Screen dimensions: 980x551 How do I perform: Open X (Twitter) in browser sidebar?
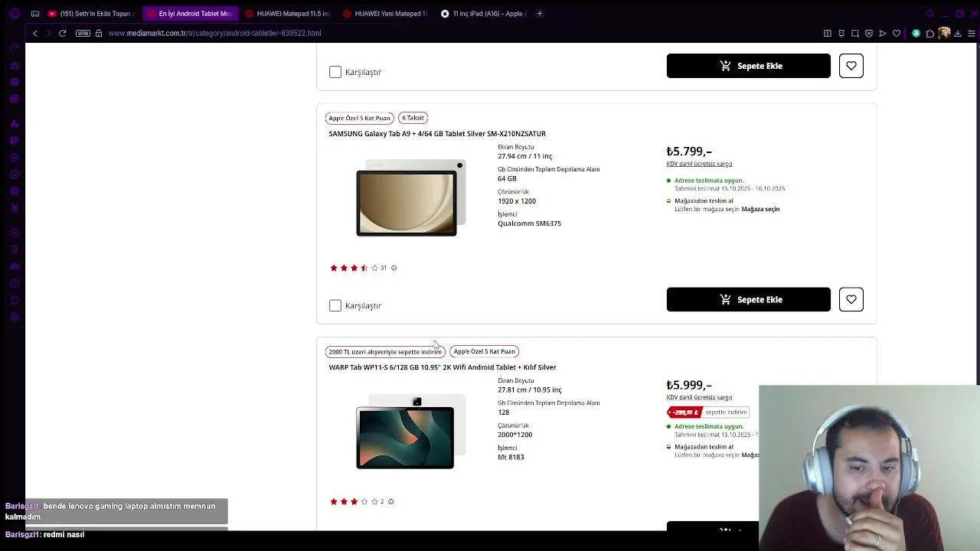14,208
